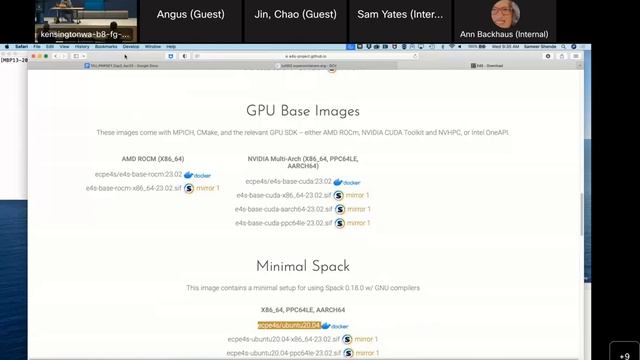This screenshot has height=360, width=640.
Task: Click Singularity icon for cuda x86_64 sif
Action: [x=338, y=196]
